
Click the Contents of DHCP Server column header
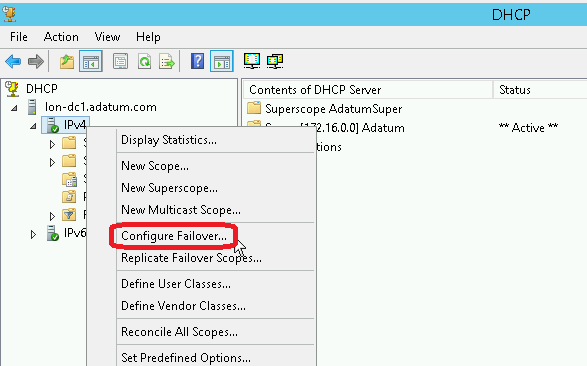click(368, 90)
